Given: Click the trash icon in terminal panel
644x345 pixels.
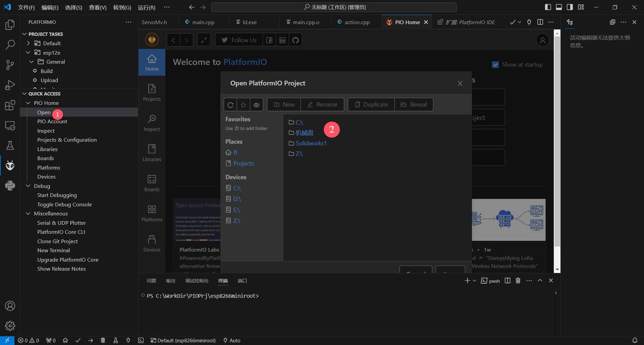Looking at the screenshot, I should (518, 281).
